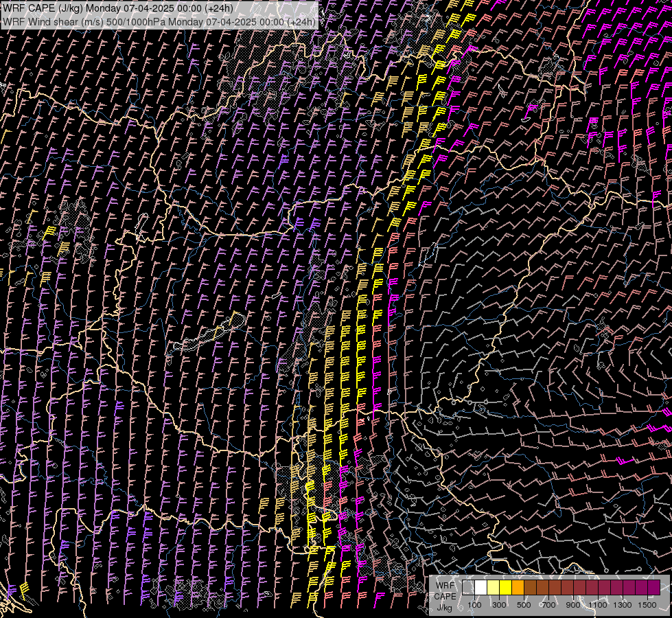672x618 pixels.
Task: Click the legend value 700
Action: point(548,605)
